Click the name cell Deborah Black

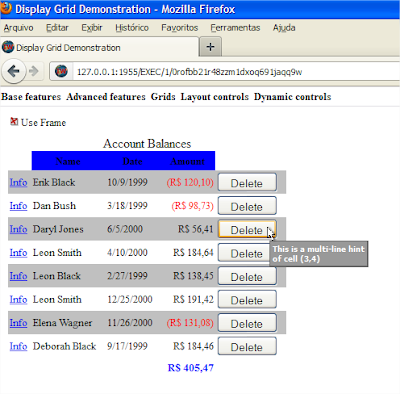click(64, 346)
